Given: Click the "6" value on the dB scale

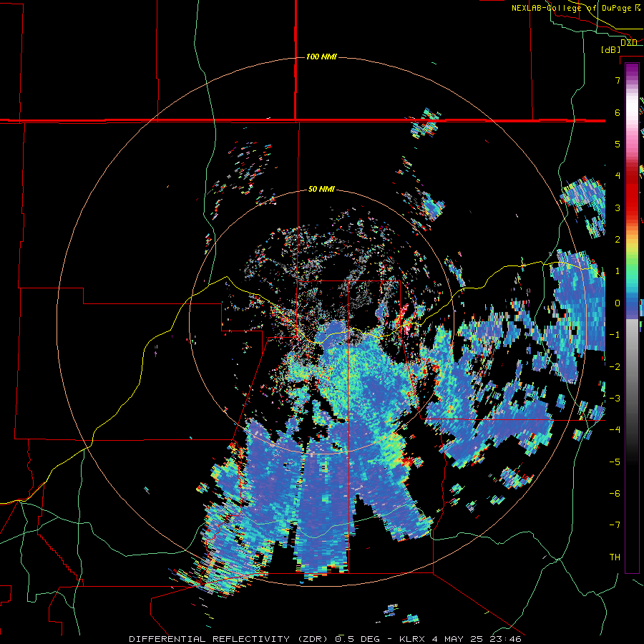Looking at the screenshot, I should [618, 112].
